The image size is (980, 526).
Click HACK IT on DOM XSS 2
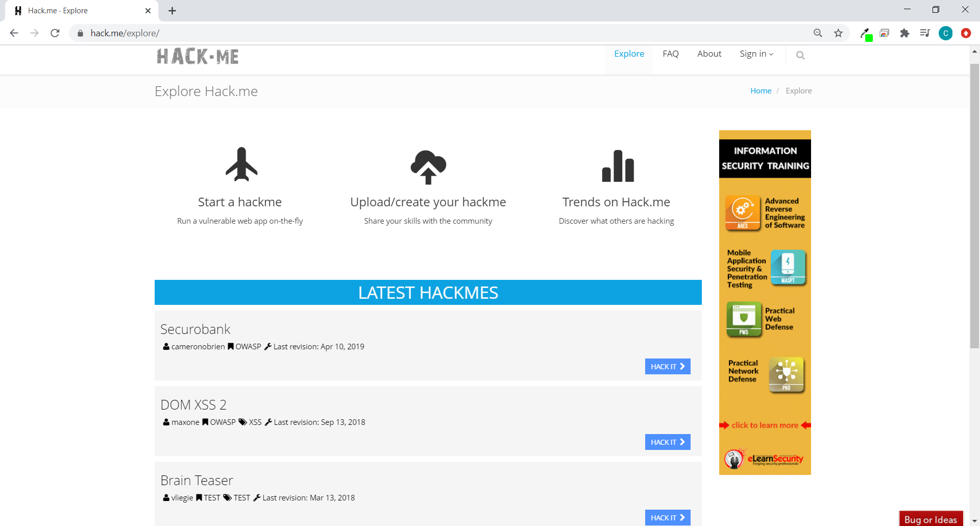(667, 442)
